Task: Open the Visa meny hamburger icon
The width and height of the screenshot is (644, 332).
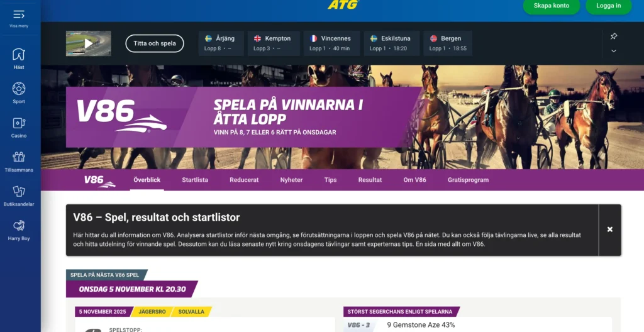Action: [19, 15]
